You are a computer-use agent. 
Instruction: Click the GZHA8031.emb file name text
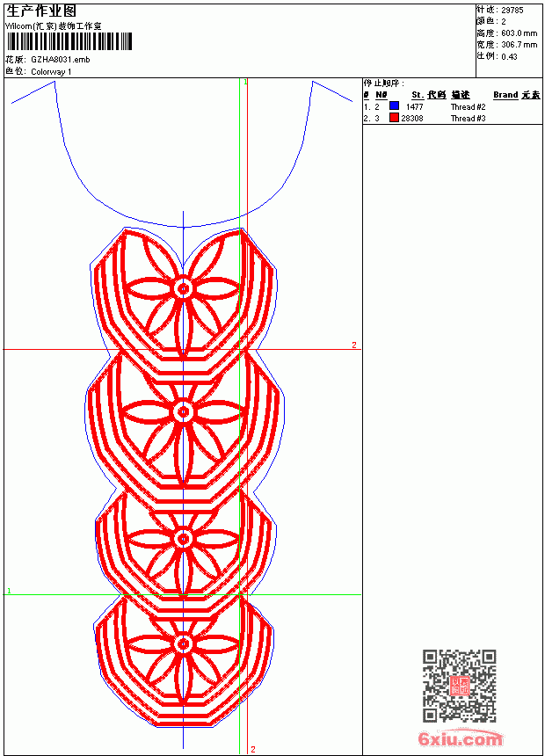point(61,60)
